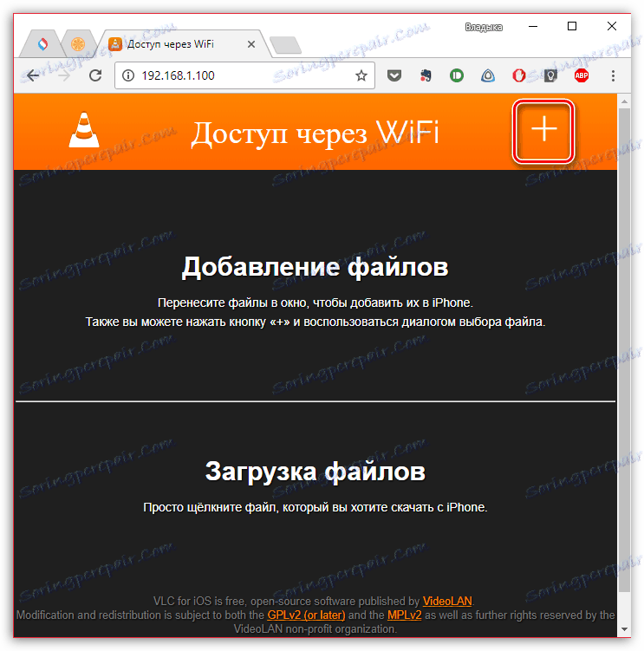The image size is (644, 651).
Task: Maximize the browser window
Action: pos(572,27)
